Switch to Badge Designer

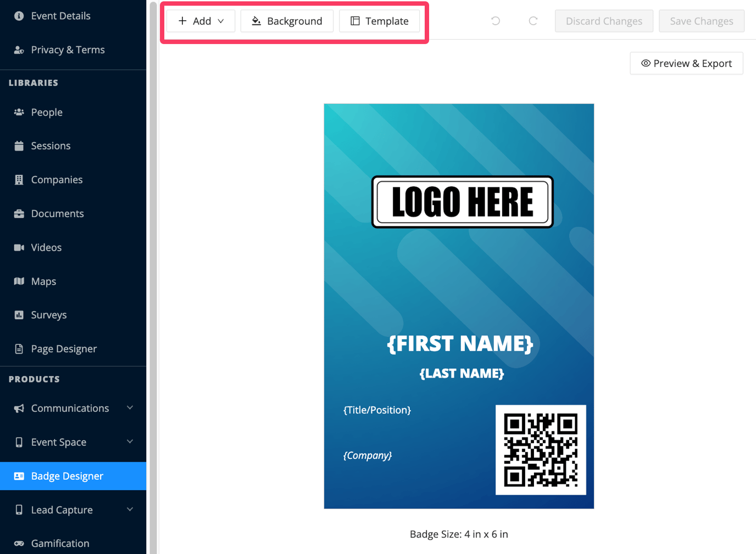(67, 476)
